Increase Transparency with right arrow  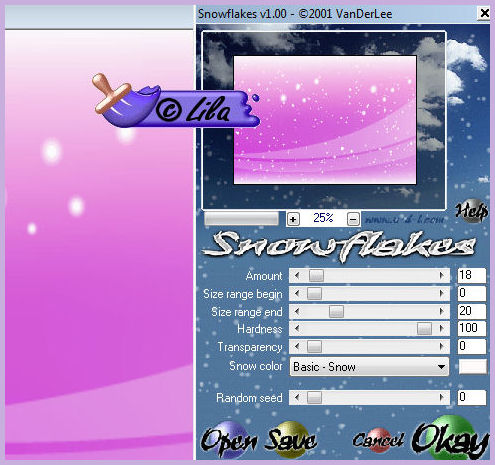coord(442,347)
